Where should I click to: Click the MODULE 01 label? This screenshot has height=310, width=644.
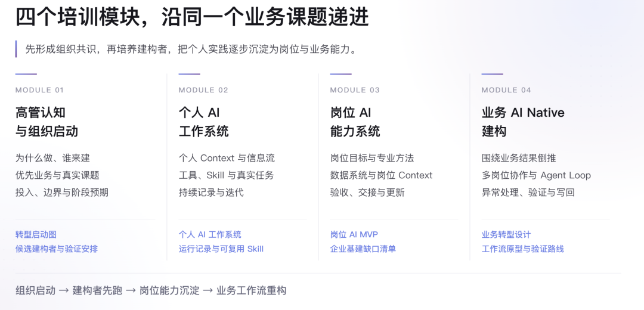[x=39, y=90]
